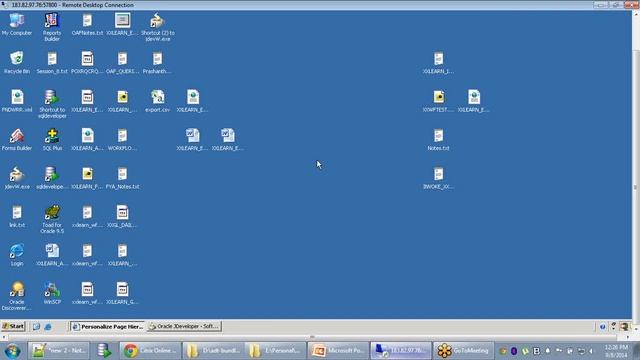Click SQL Developer icon in host taskbar
640x360 pixels.
coord(104,351)
